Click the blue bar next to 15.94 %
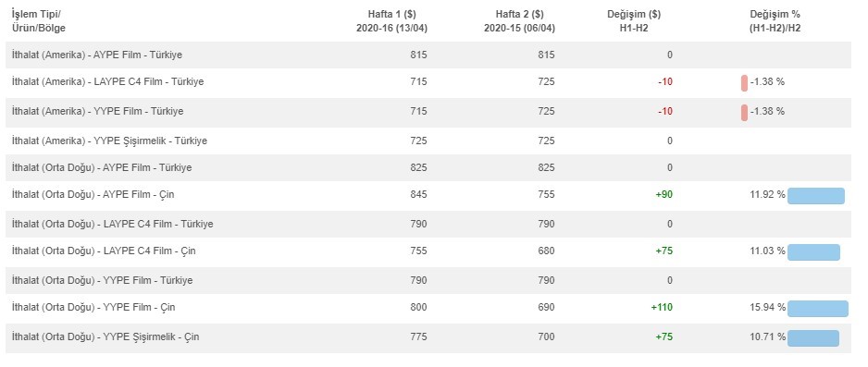This screenshot has width=868, height=367. [x=818, y=309]
